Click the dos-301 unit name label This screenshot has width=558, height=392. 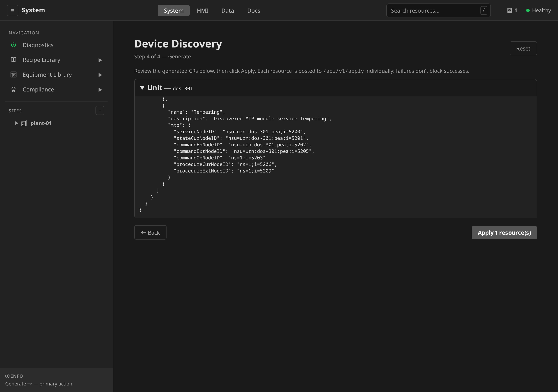(183, 88)
